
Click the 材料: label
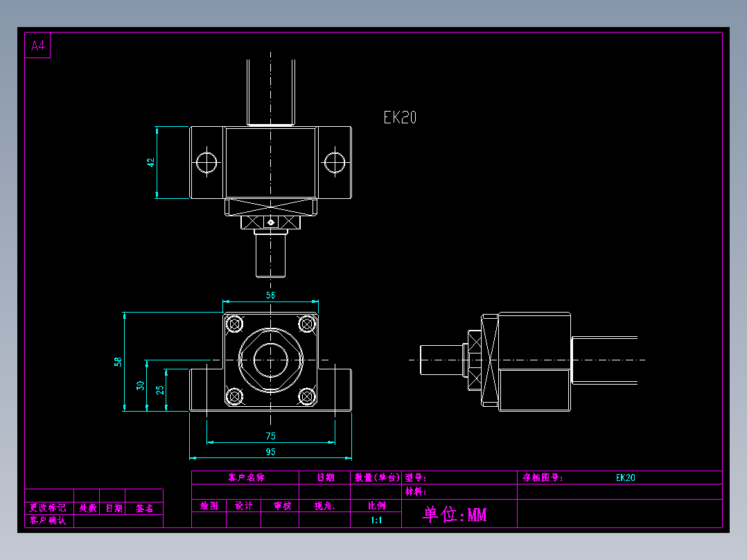pos(416,491)
